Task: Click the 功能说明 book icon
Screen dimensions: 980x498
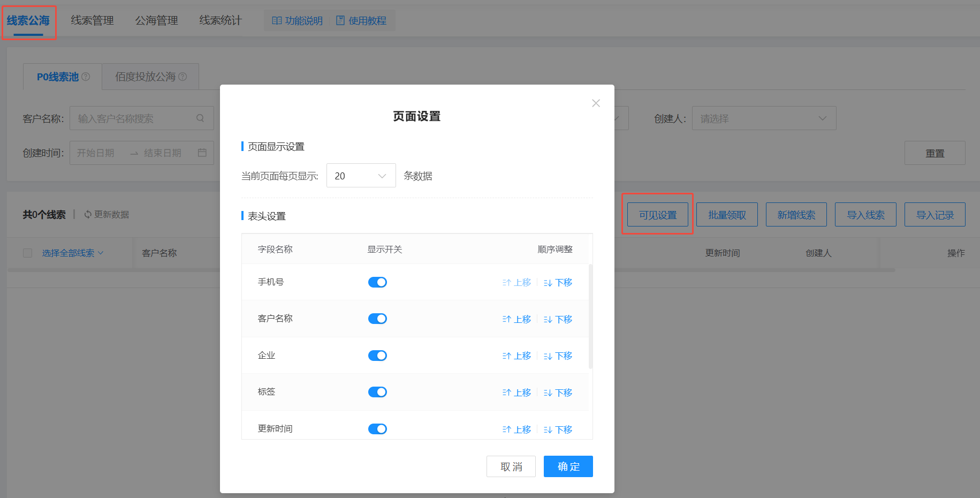Action: pyautogui.click(x=277, y=21)
